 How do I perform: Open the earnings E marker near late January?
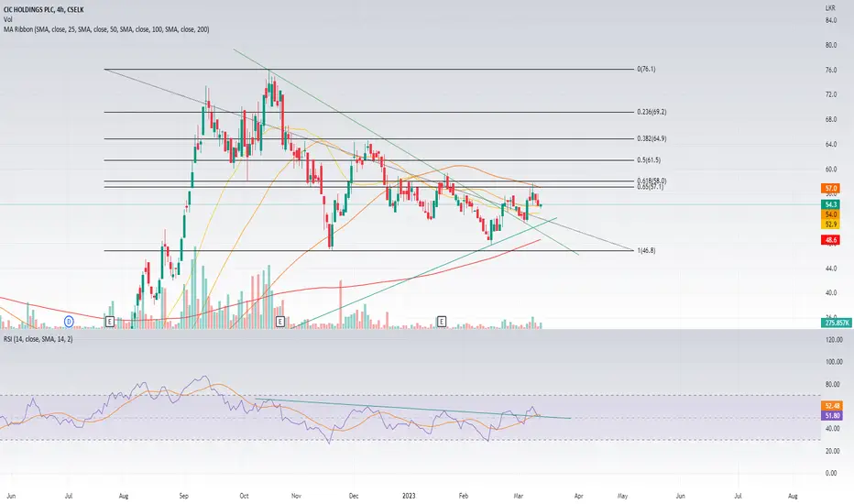(442, 322)
